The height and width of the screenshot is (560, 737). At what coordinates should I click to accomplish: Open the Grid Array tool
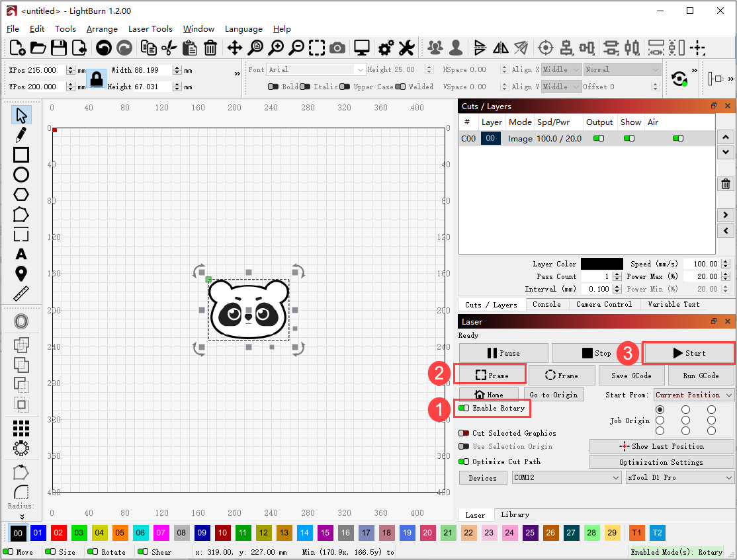point(21,428)
